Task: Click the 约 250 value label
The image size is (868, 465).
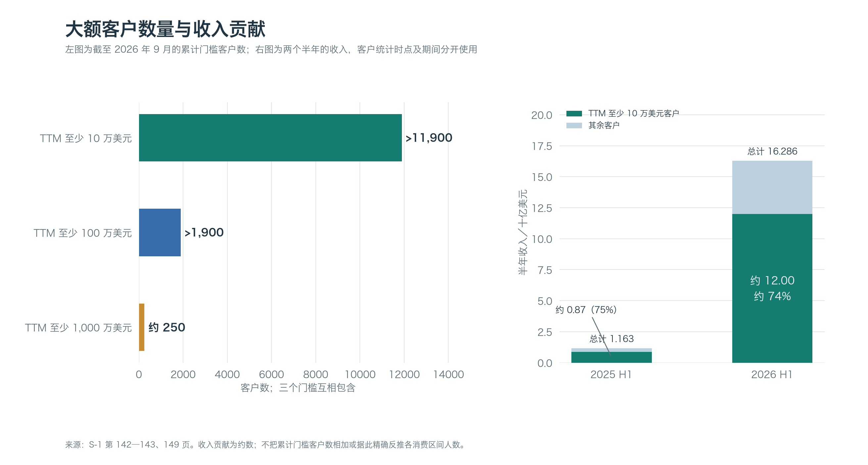Action: [167, 327]
